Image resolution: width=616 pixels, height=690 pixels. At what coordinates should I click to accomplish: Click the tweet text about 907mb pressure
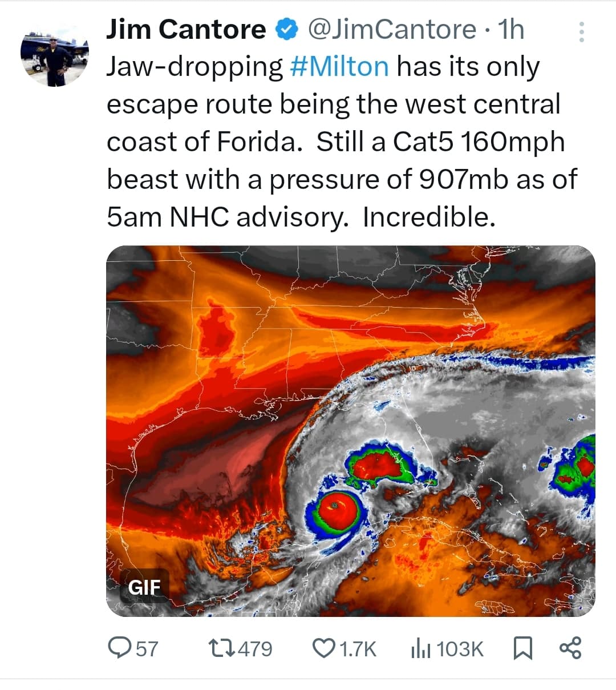[342, 142]
